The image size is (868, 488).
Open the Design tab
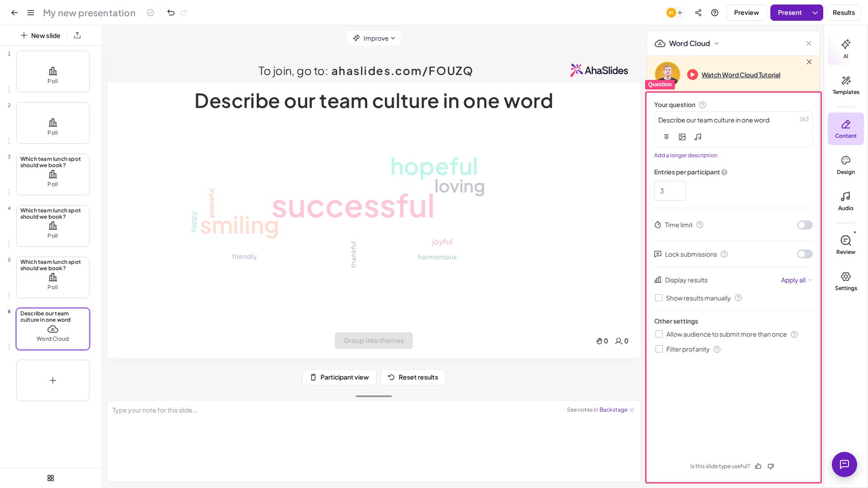click(x=846, y=165)
